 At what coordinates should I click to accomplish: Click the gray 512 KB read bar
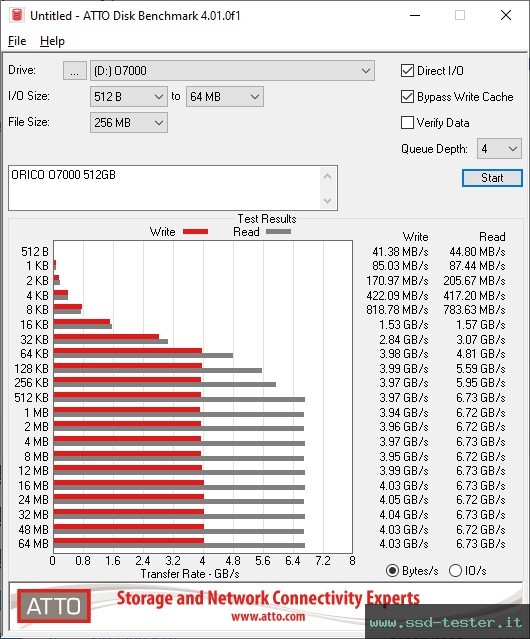(179, 399)
